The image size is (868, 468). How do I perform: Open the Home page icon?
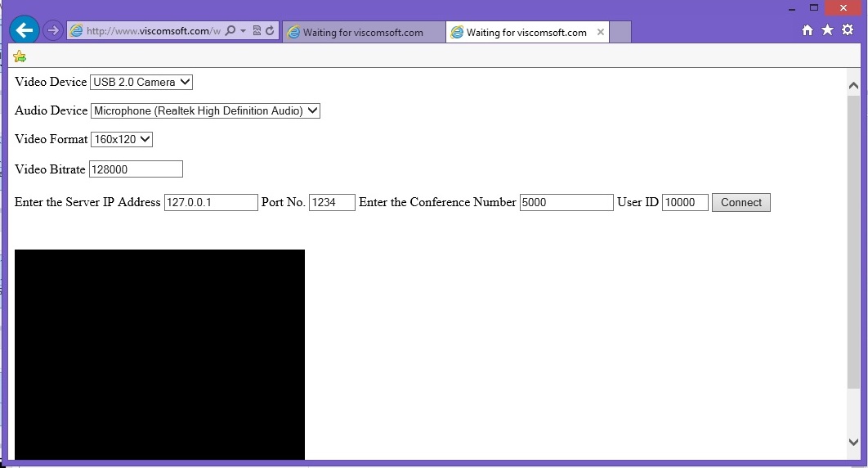point(808,30)
